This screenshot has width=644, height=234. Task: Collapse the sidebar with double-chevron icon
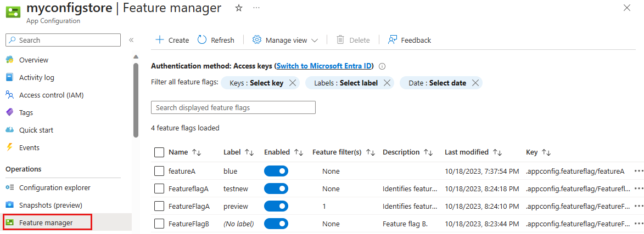coord(131,40)
